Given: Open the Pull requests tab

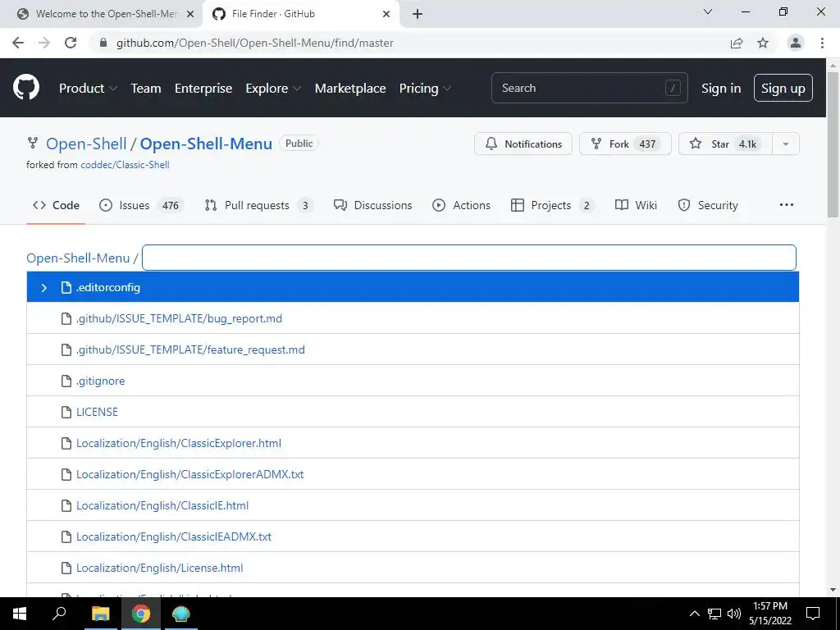Looking at the screenshot, I should 258,205.
